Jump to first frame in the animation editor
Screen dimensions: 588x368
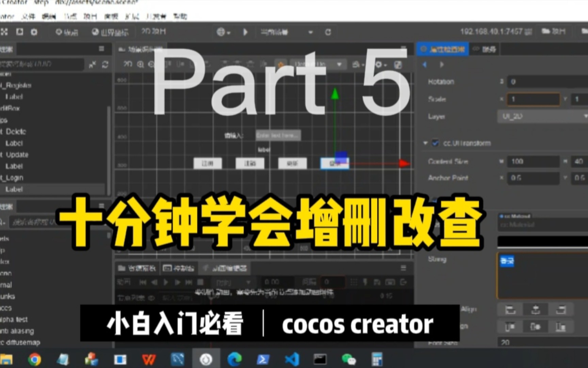point(143,282)
